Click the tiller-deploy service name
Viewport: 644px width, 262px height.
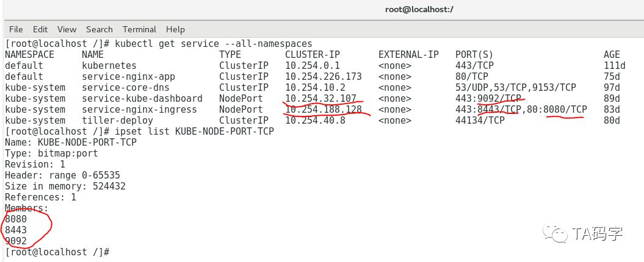click(117, 121)
